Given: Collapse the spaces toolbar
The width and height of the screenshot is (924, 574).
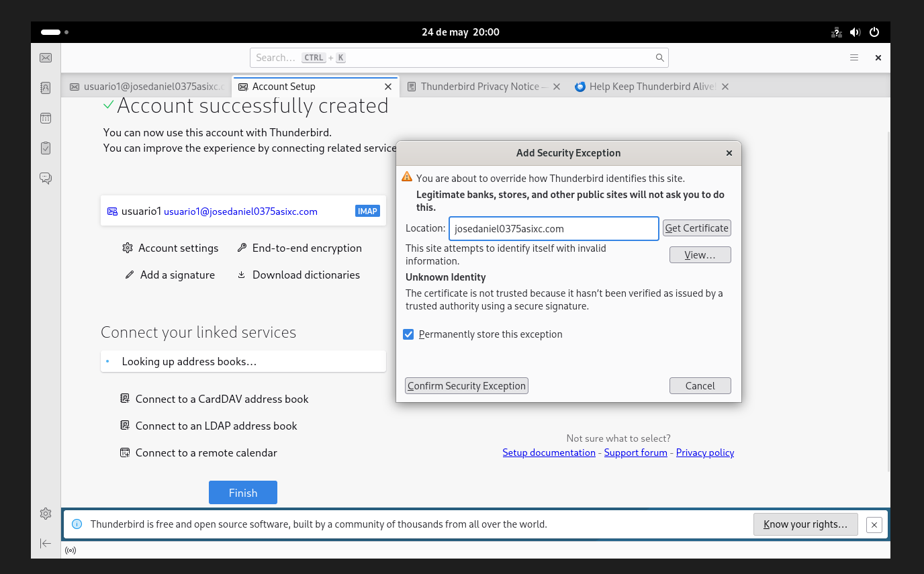Looking at the screenshot, I should [x=46, y=543].
